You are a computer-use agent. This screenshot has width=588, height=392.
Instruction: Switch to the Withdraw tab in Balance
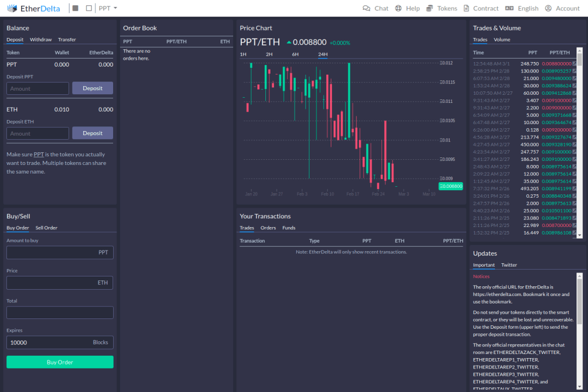(x=41, y=39)
